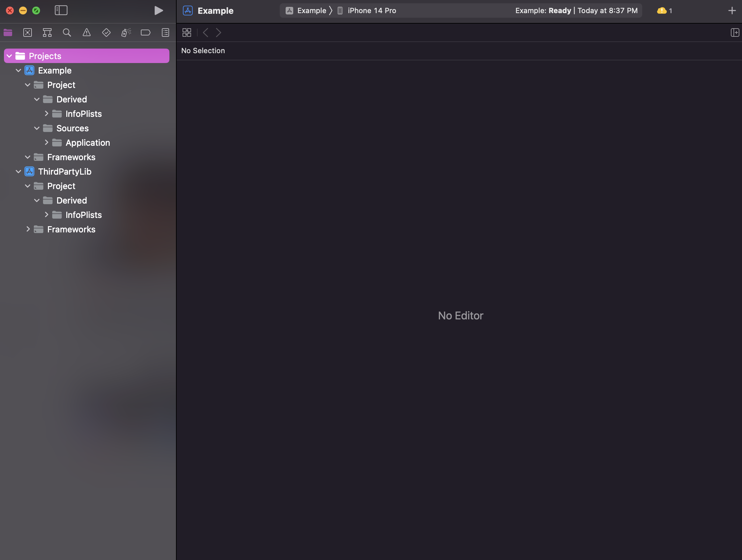
Task: Choose iPhone 14 Pro run destination
Action: click(x=371, y=11)
